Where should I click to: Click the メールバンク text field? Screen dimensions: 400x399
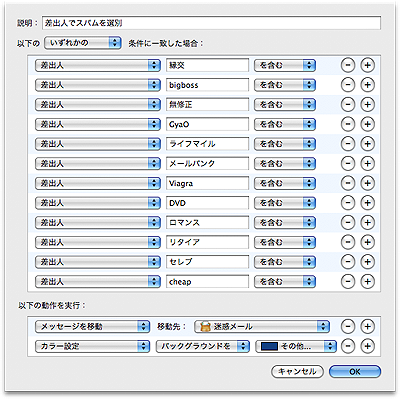tap(207, 164)
